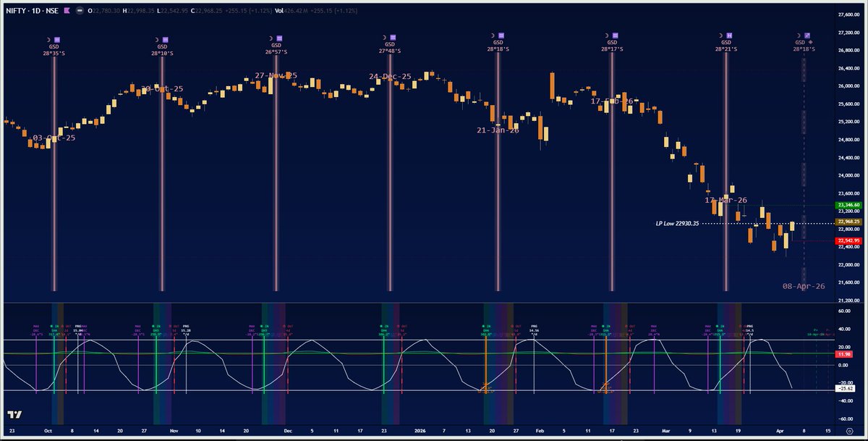Click the 28°35'S GSD latitude label
This screenshot has height=441, width=868.
click(x=54, y=54)
